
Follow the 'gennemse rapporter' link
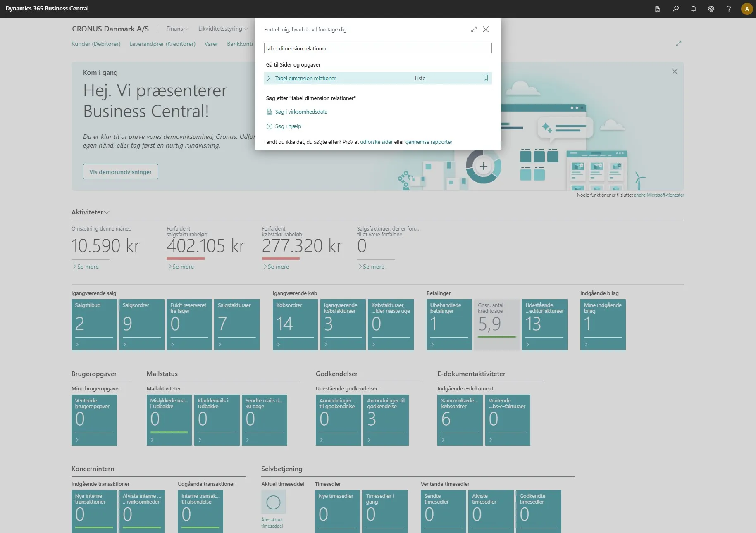click(429, 142)
